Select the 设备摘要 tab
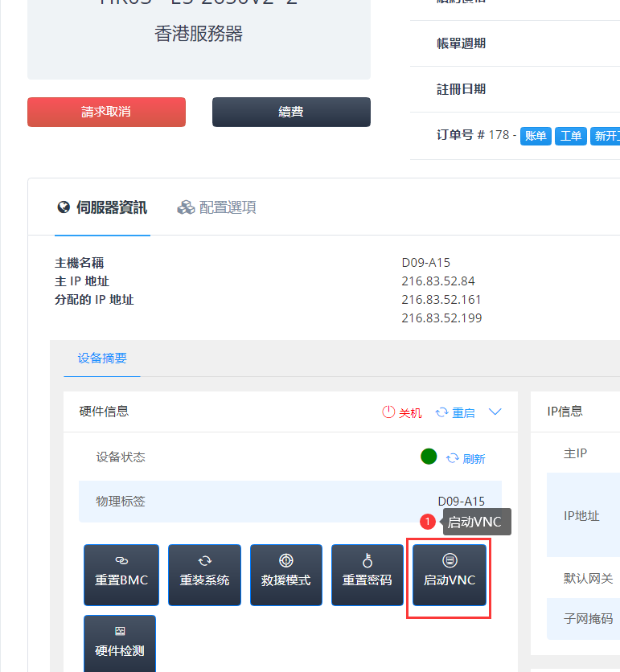The width and height of the screenshot is (620, 672). coord(102,359)
